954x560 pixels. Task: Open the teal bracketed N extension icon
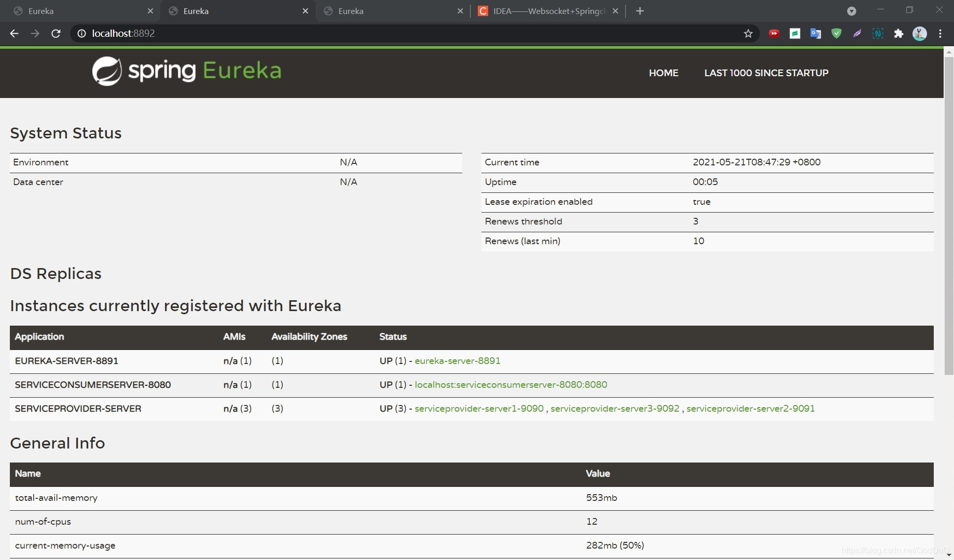point(878,34)
